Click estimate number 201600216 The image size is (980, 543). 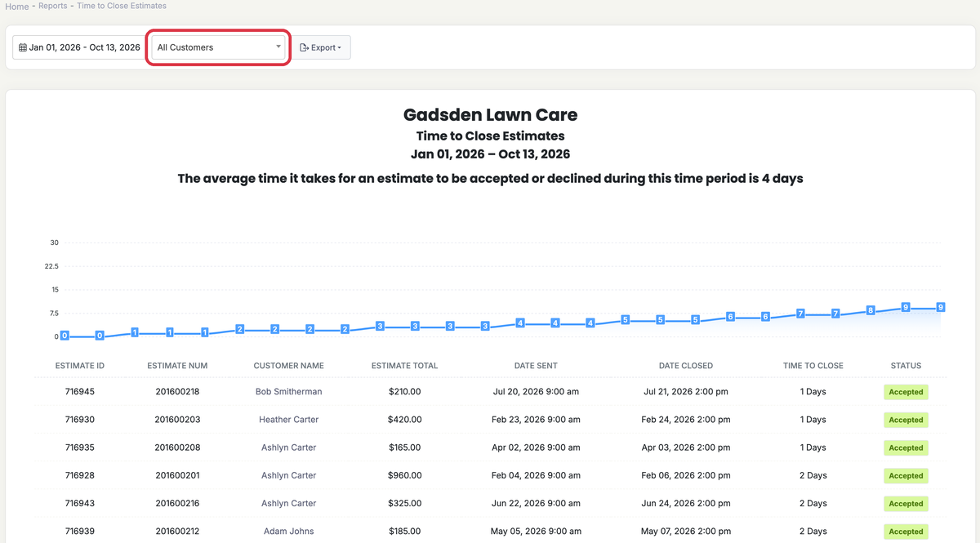[x=177, y=503]
